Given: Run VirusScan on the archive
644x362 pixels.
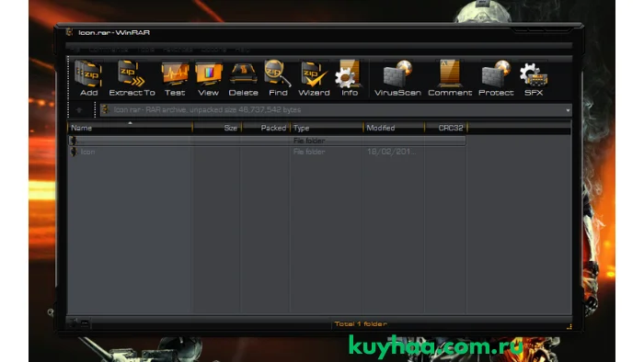Looking at the screenshot, I should [397, 78].
